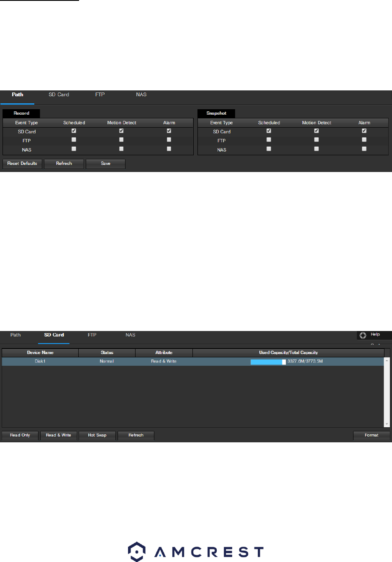The width and height of the screenshot is (392, 562).
Task: Enable Snapshot FTP Scheduled checkbox
Action: pyautogui.click(x=269, y=140)
